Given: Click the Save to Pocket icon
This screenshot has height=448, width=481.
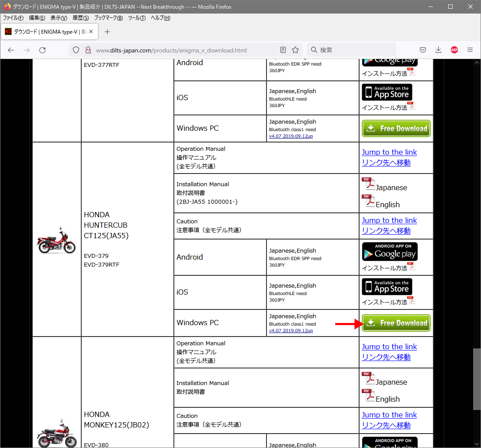Looking at the screenshot, I should [423, 50].
